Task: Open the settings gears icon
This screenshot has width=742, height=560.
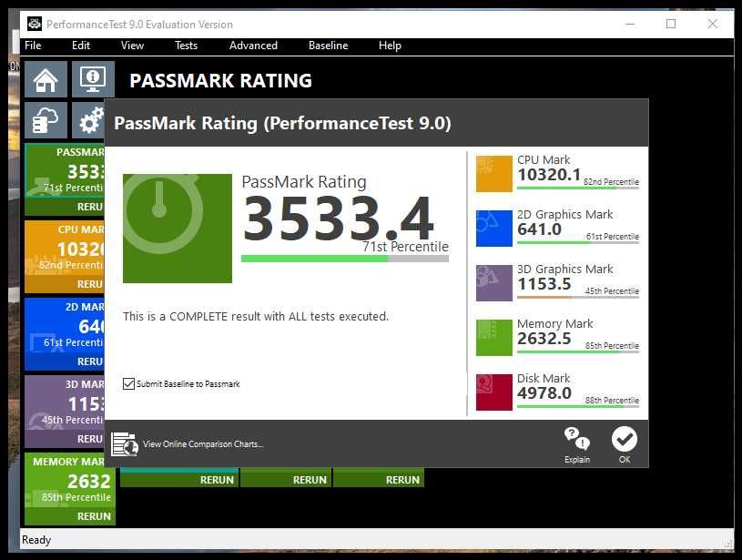Action: click(88, 120)
